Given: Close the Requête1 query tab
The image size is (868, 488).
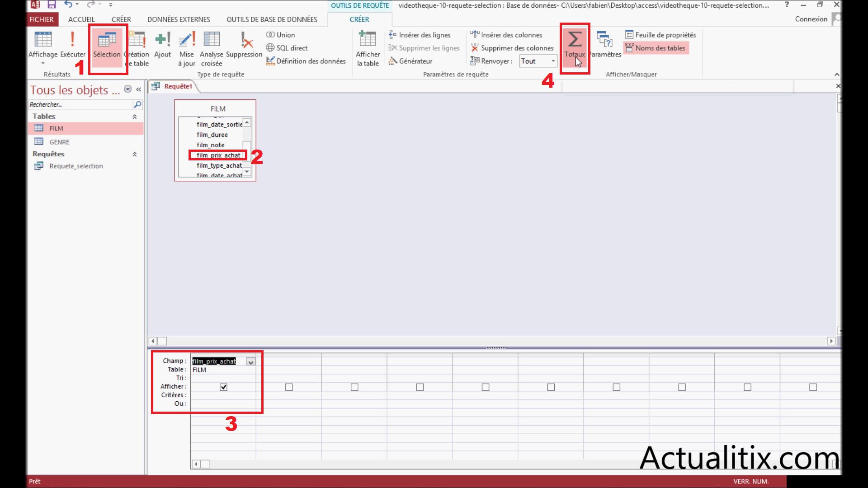Looking at the screenshot, I should (x=838, y=86).
